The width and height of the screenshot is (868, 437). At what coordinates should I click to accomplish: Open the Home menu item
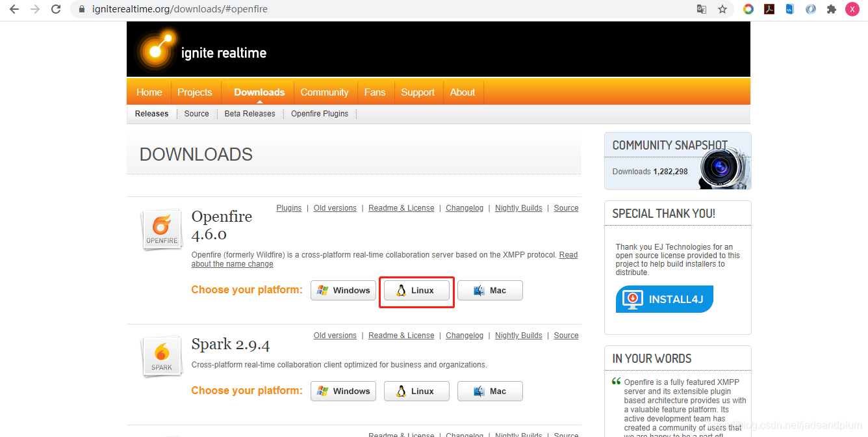(x=149, y=92)
